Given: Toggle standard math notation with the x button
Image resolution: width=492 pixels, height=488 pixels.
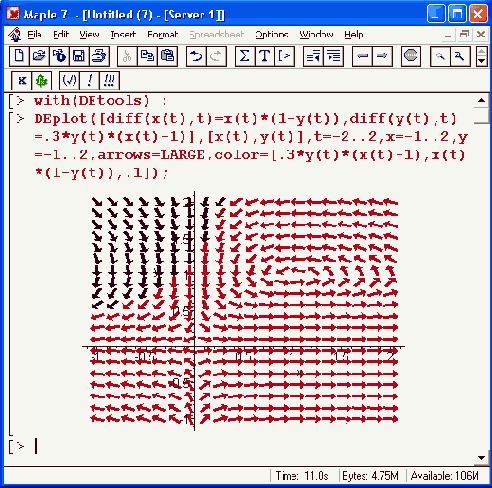Looking at the screenshot, I should click(x=22, y=81).
